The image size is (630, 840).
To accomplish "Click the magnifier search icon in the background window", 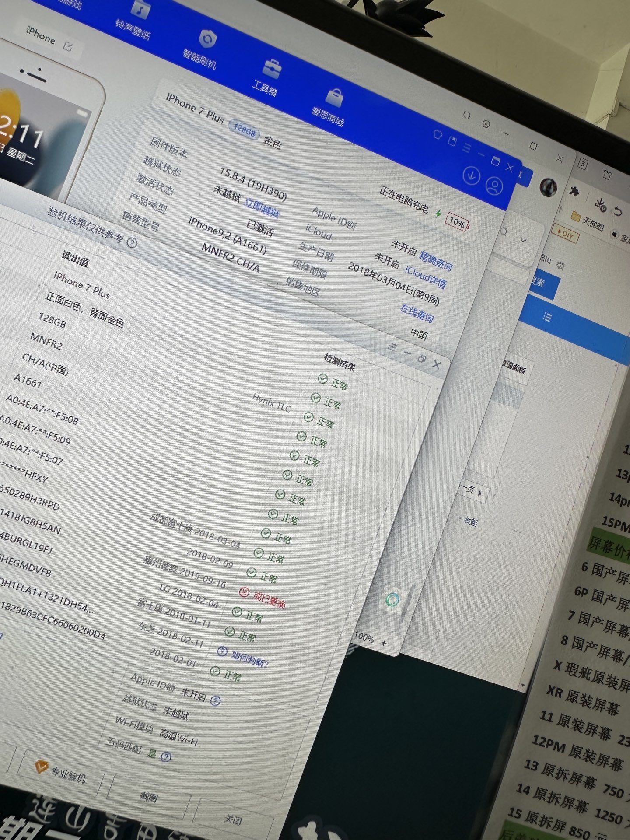I will (x=504, y=231).
